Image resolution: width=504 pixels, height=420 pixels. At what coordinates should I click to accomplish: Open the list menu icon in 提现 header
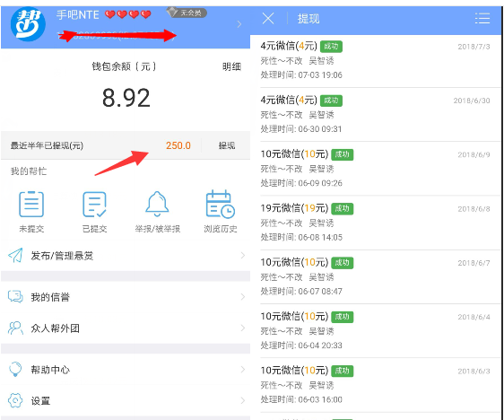[482, 18]
